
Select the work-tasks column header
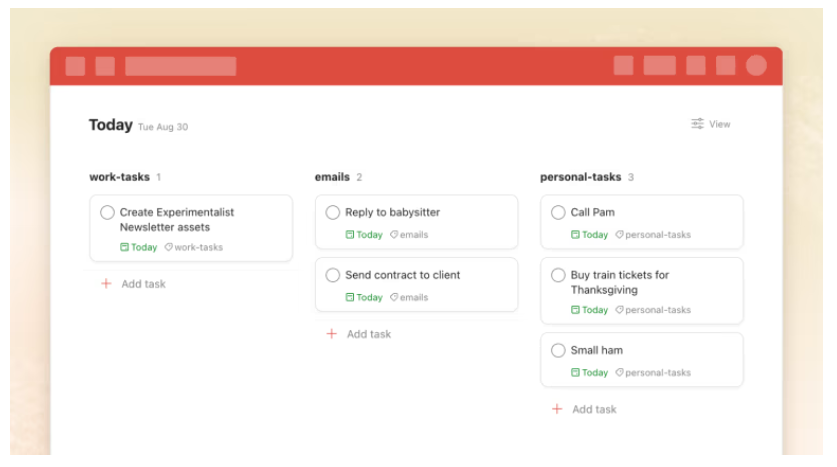pos(120,177)
